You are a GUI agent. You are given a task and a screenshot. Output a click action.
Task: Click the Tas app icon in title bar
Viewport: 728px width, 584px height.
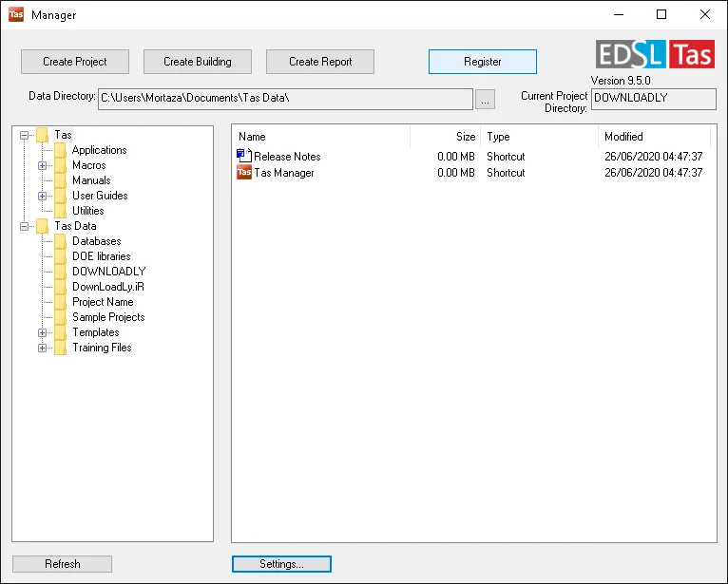(16, 14)
